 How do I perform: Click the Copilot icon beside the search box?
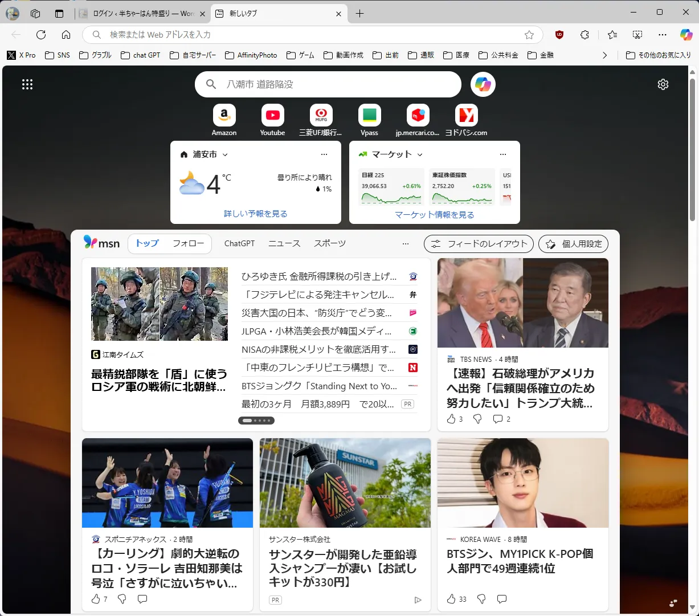pos(483,84)
